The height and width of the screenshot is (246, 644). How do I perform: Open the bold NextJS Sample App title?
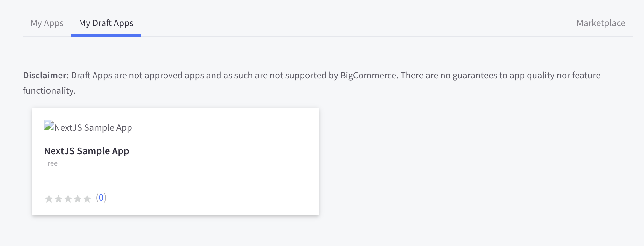[87, 151]
